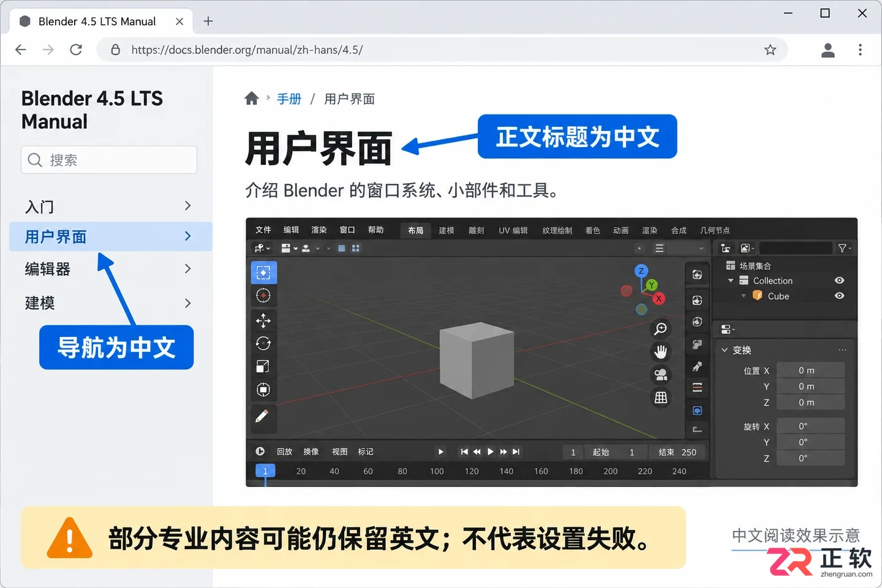Image resolution: width=882 pixels, height=588 pixels.
Task: Click the 位置 X value field
Action: pyautogui.click(x=810, y=371)
